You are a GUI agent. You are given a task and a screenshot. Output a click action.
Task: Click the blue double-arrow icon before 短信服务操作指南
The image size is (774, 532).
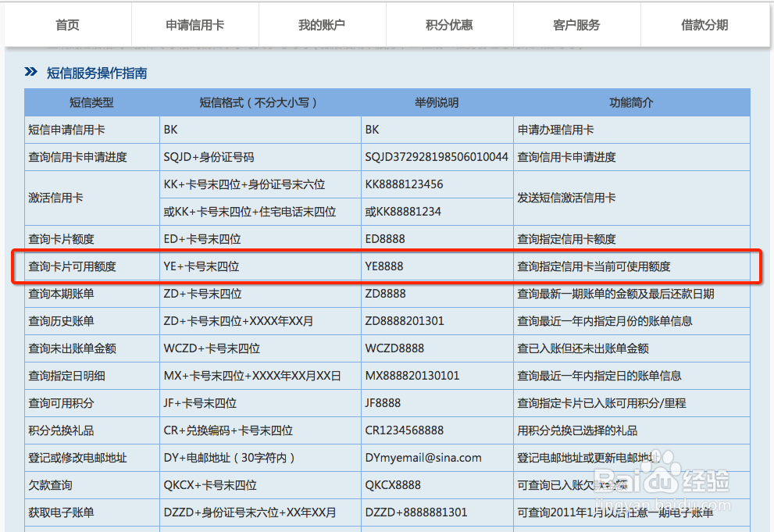pyautogui.click(x=30, y=72)
